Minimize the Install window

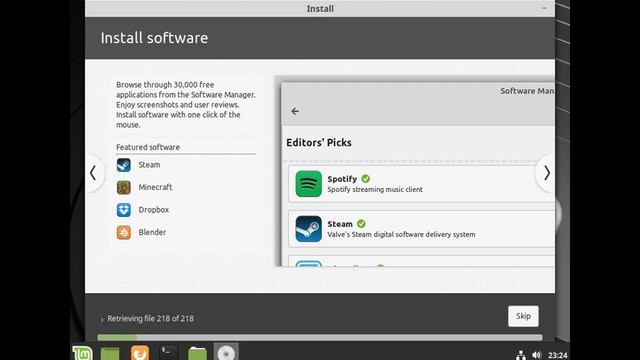pyautogui.click(x=544, y=8)
